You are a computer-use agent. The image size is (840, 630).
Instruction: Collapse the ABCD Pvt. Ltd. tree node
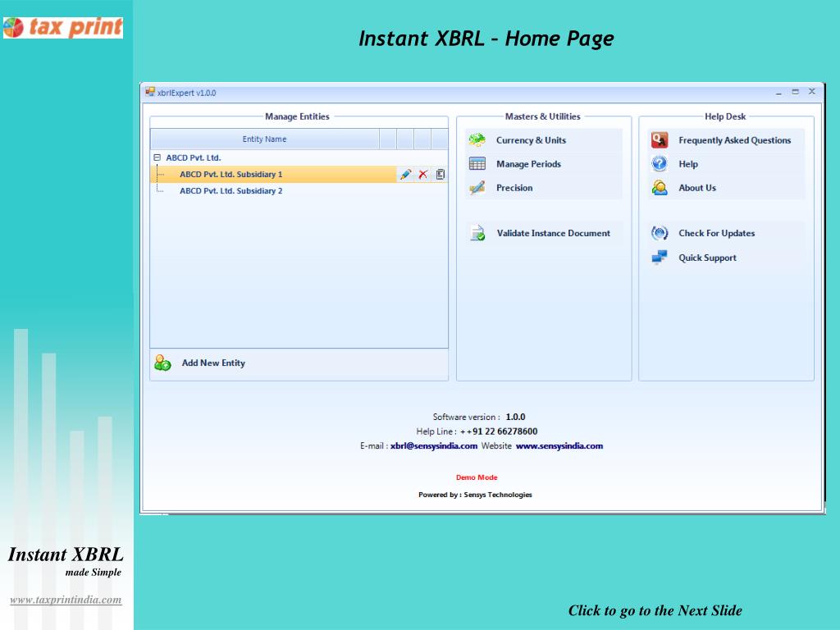[157, 157]
